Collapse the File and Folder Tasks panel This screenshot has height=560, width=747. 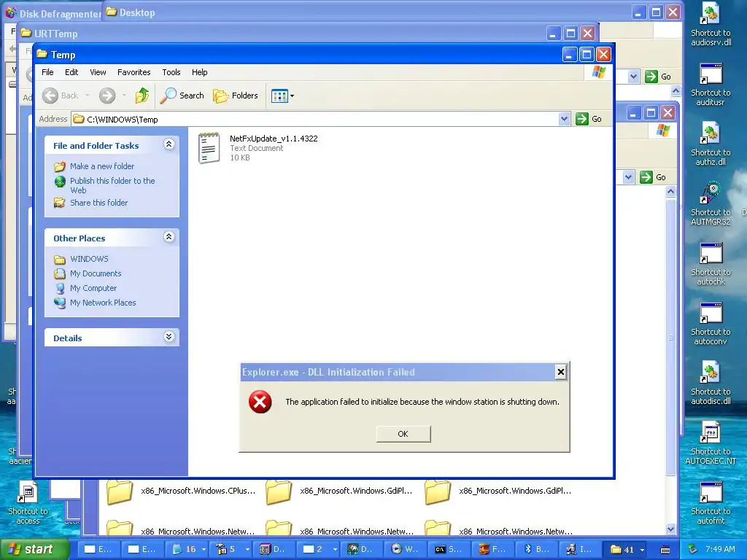169,144
